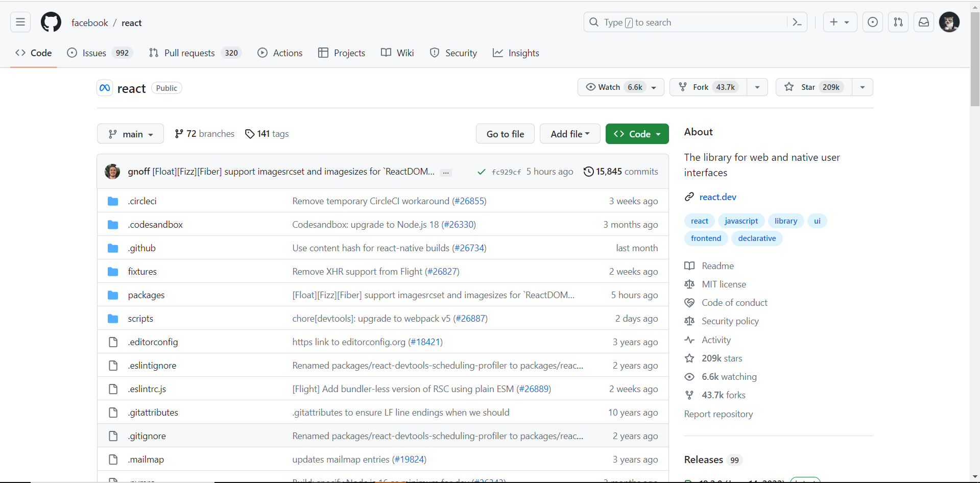
Task: Select the declarative topic tag
Action: pos(757,238)
